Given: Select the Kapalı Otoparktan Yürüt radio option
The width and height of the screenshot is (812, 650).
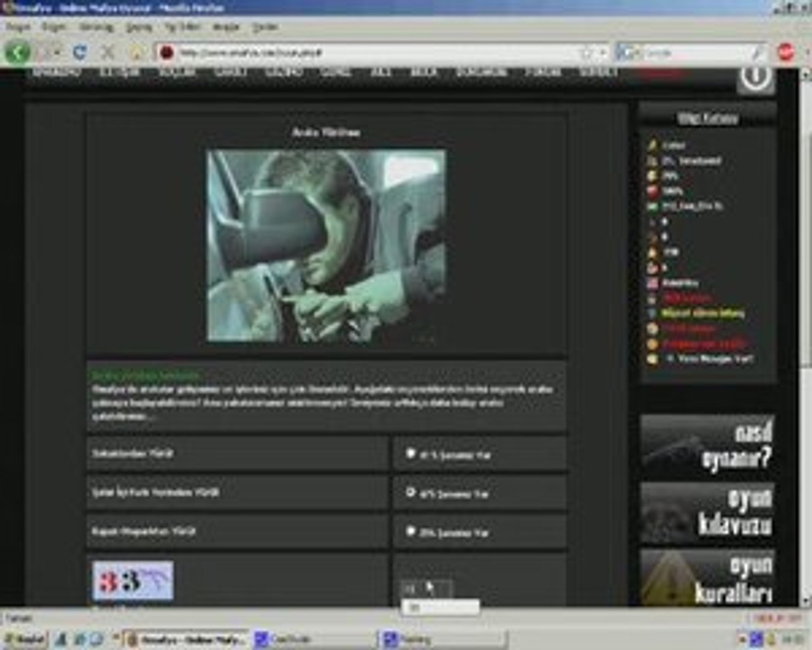Looking at the screenshot, I should pyautogui.click(x=411, y=531).
